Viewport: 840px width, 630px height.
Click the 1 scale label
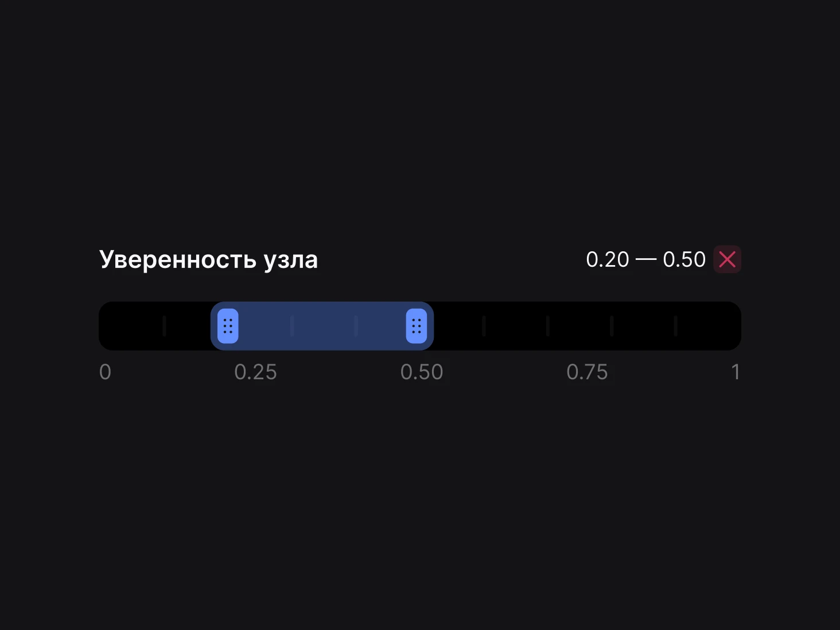[736, 372]
